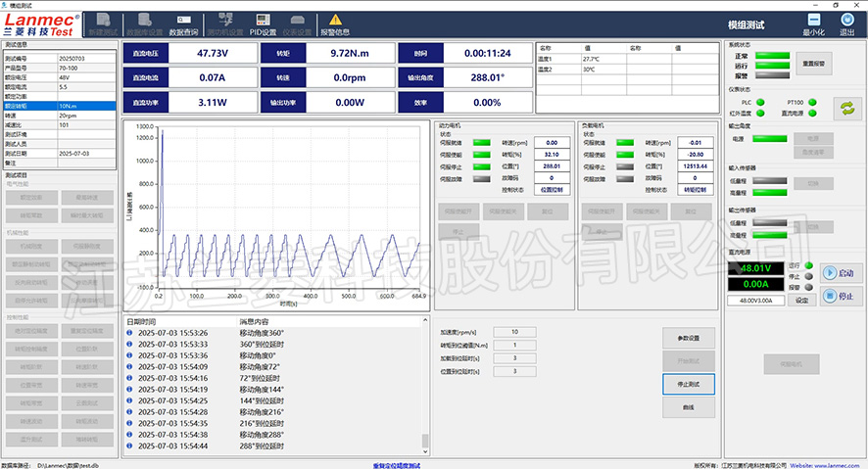Select the 20250703 test number cell
868x469 pixels.
point(87,58)
